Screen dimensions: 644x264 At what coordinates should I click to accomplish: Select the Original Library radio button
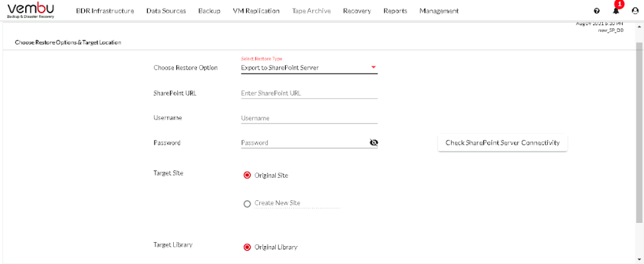[247, 247]
